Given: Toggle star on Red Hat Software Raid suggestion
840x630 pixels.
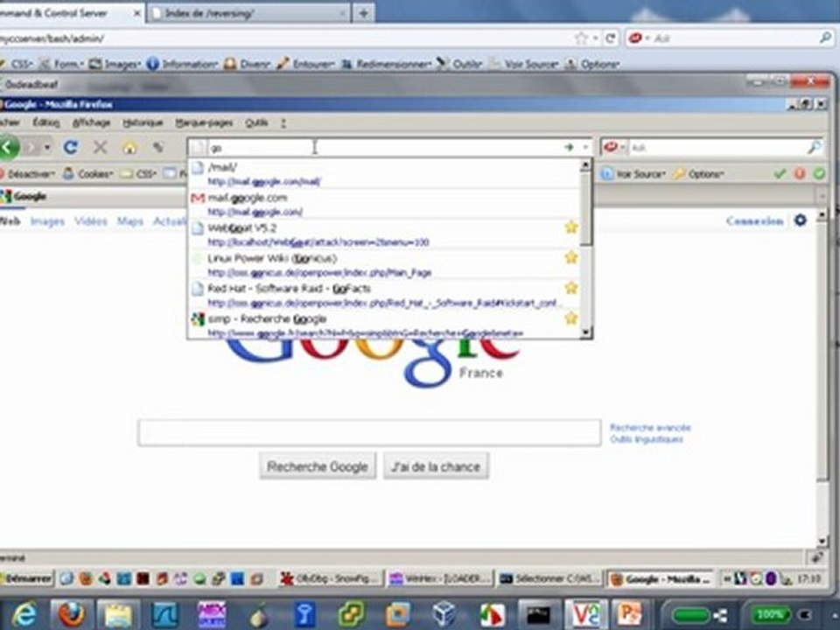Looking at the screenshot, I should tap(571, 288).
